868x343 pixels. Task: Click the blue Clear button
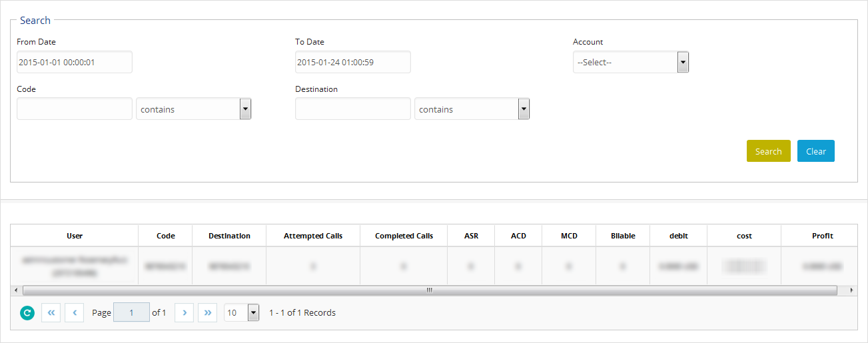pyautogui.click(x=816, y=151)
